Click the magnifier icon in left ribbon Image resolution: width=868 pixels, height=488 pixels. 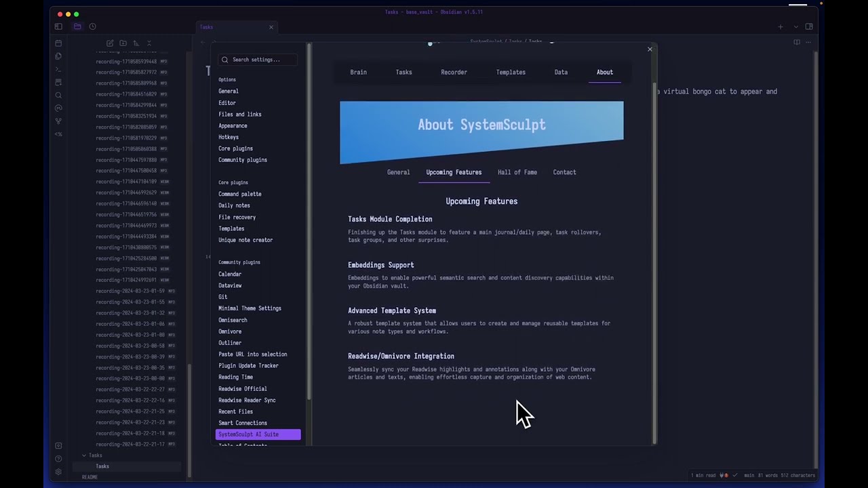[x=58, y=96]
